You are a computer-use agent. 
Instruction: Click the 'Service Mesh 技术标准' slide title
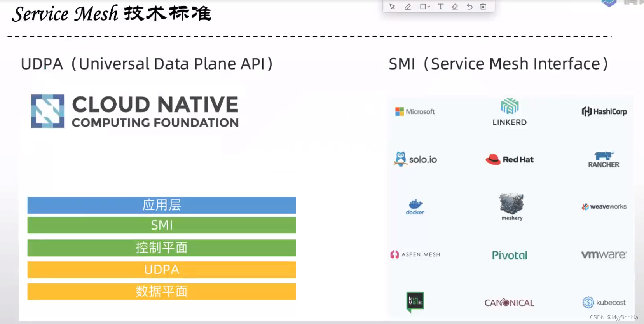pyautogui.click(x=112, y=14)
